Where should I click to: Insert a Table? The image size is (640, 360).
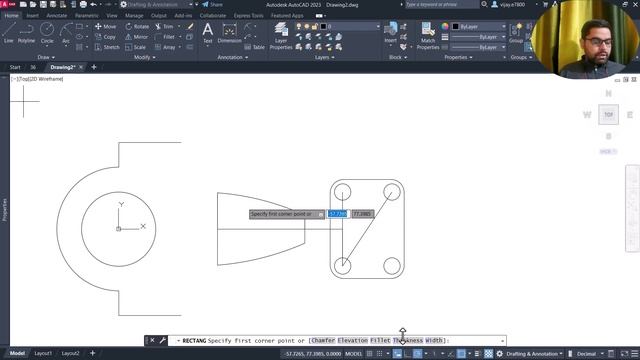[255, 47]
